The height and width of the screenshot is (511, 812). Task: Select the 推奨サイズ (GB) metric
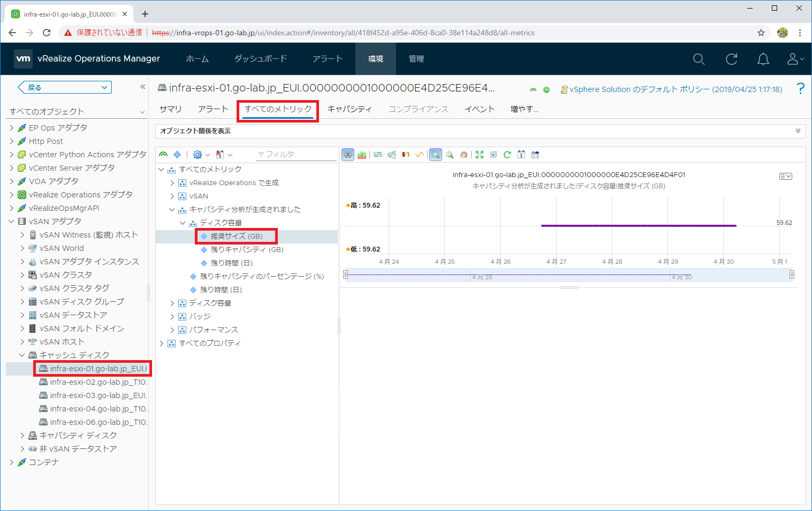click(x=237, y=237)
